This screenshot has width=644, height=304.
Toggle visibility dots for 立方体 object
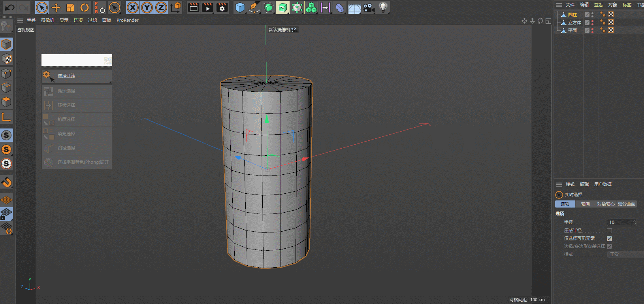point(592,23)
